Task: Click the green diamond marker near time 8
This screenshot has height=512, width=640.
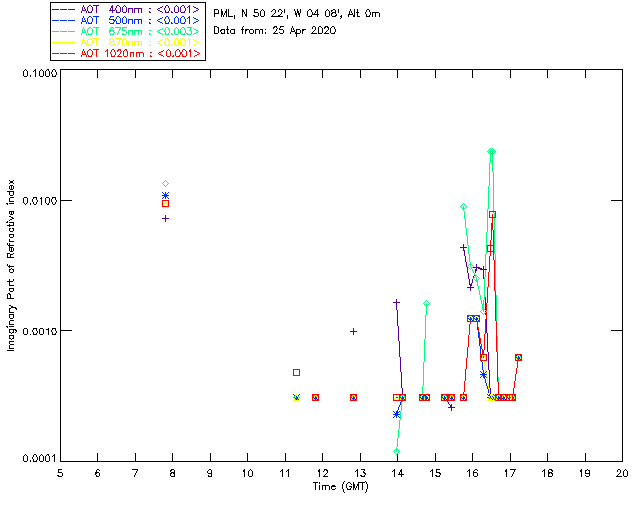Action: tap(165, 184)
